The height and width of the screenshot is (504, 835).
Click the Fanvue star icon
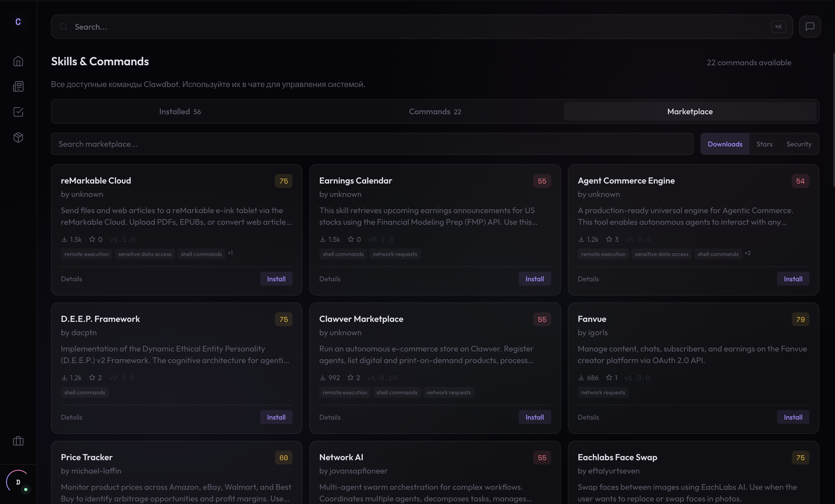point(609,378)
